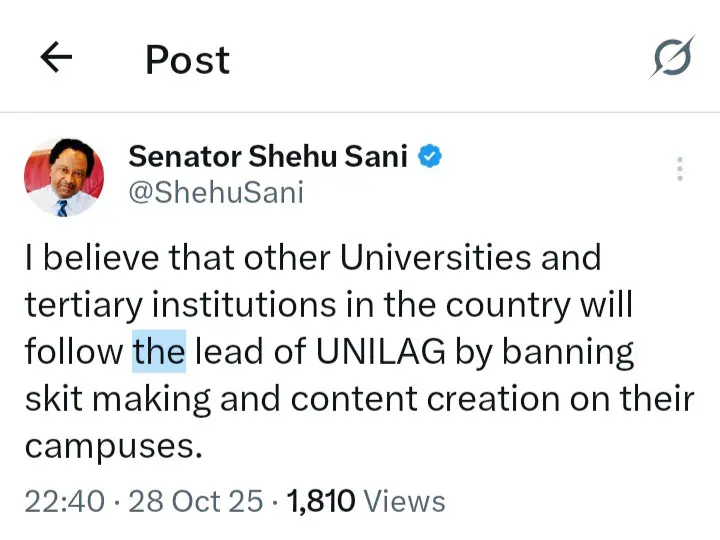720x540 pixels.
Task: Open the three-dot post options menu
Action: click(x=680, y=169)
